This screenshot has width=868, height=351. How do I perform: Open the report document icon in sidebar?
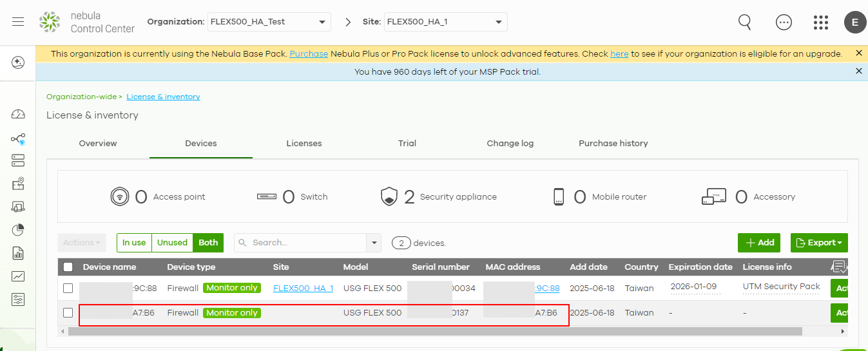coord(18,253)
